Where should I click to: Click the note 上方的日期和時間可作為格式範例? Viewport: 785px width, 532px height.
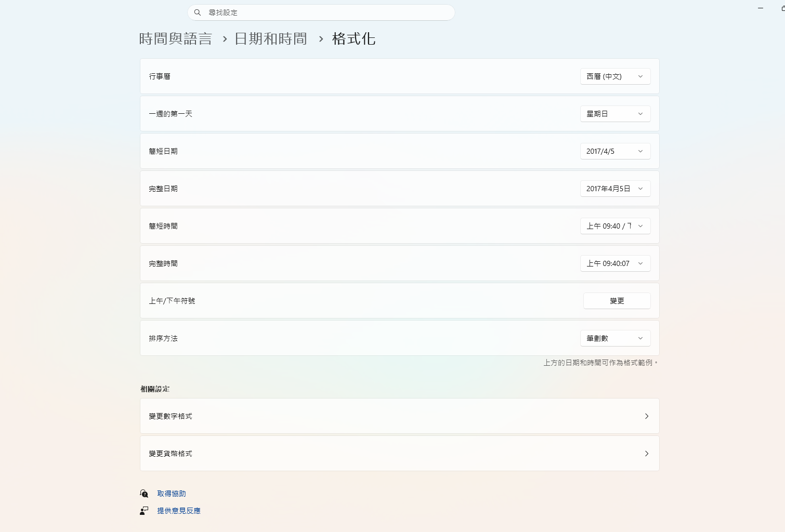[600, 363]
